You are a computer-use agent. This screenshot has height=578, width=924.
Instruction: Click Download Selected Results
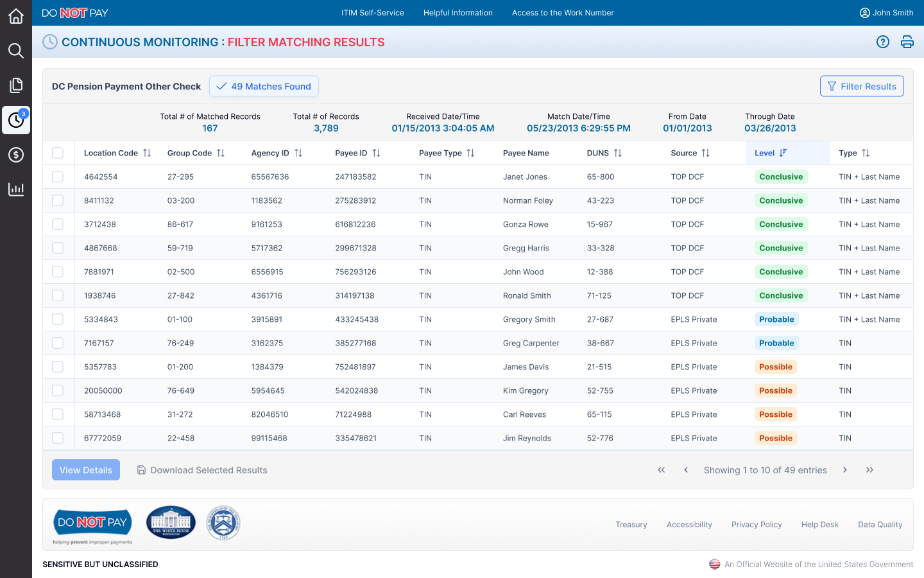pos(202,470)
